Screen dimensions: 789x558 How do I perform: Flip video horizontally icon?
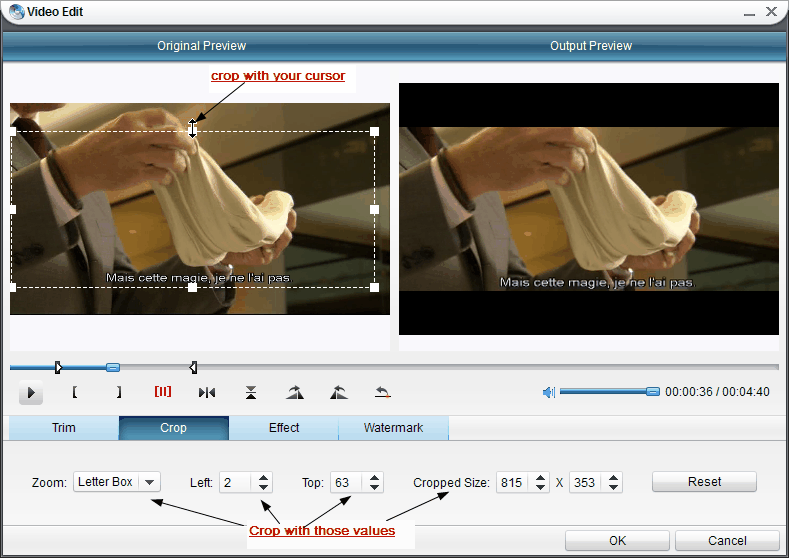pos(207,392)
